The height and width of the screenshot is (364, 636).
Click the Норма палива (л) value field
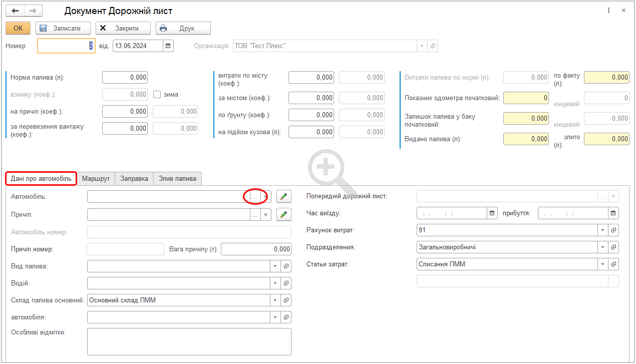[x=125, y=78]
